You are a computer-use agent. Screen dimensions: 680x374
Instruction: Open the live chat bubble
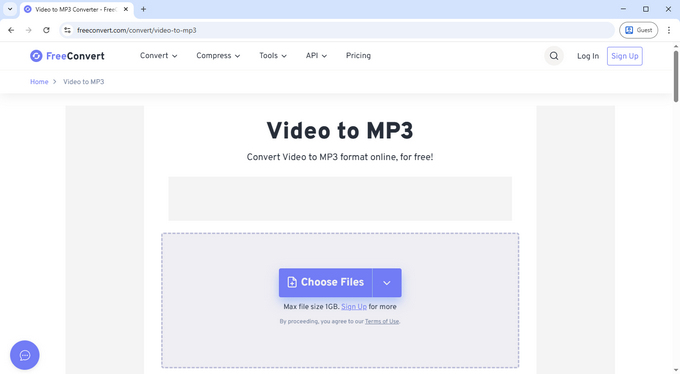tap(25, 355)
